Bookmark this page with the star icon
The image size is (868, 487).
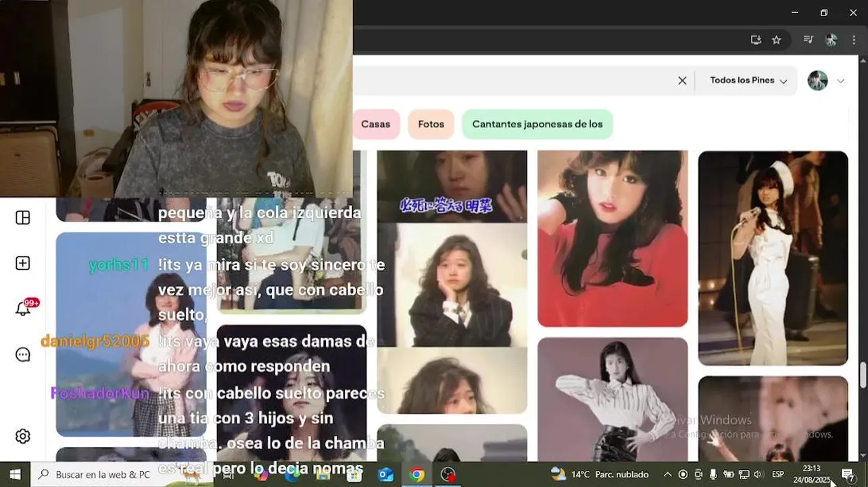pyautogui.click(x=777, y=40)
